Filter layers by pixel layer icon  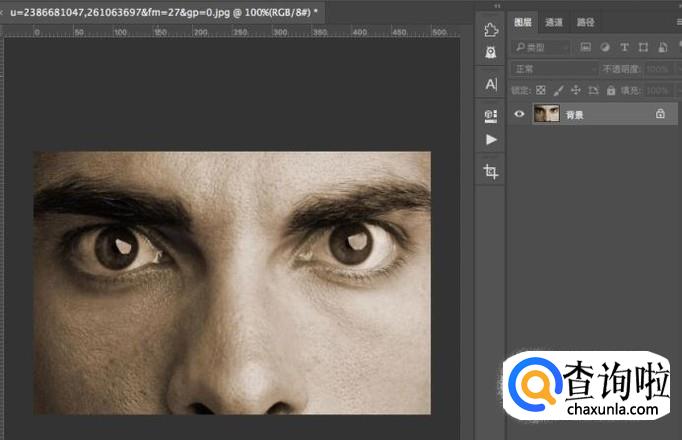point(586,47)
